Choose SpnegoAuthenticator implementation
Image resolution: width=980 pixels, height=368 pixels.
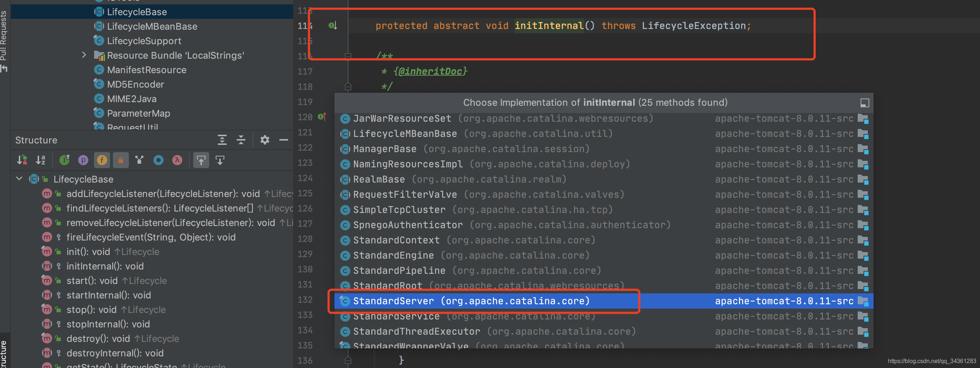(603, 225)
